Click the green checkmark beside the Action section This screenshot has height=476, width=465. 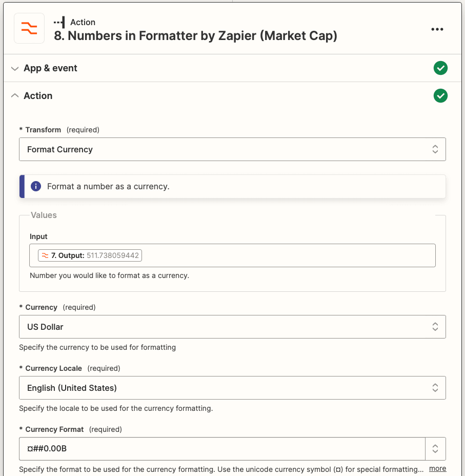coord(440,95)
